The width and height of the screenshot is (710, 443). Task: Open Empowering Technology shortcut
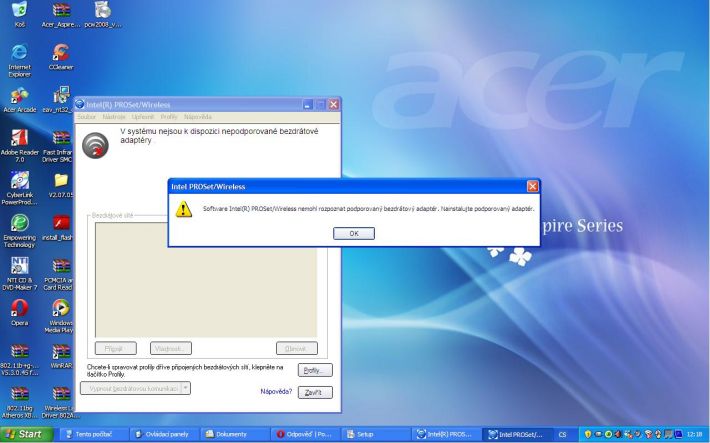19,231
